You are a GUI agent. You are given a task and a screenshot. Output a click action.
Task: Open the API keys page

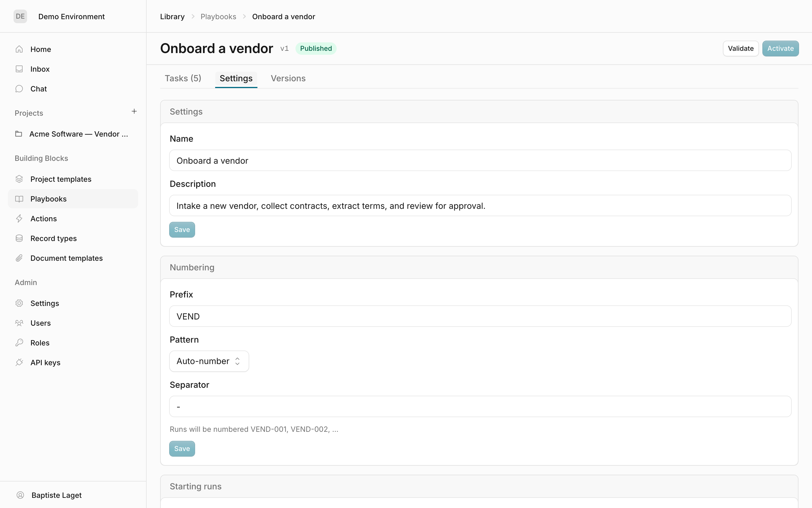[x=73, y=363]
